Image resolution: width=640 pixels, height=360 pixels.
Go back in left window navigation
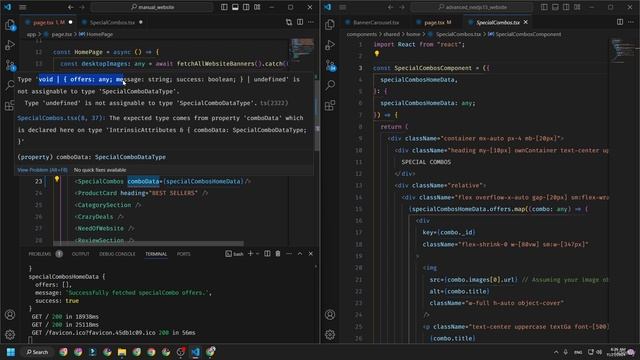point(71,7)
